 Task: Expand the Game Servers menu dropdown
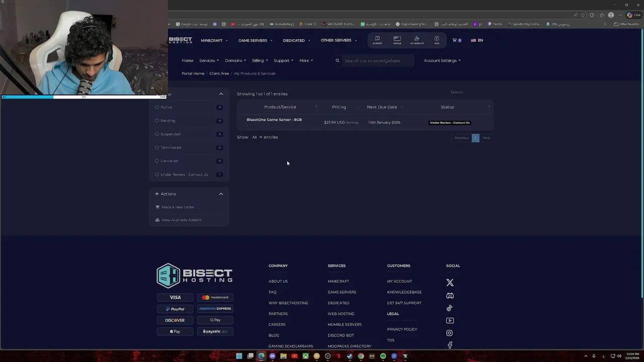click(x=255, y=40)
